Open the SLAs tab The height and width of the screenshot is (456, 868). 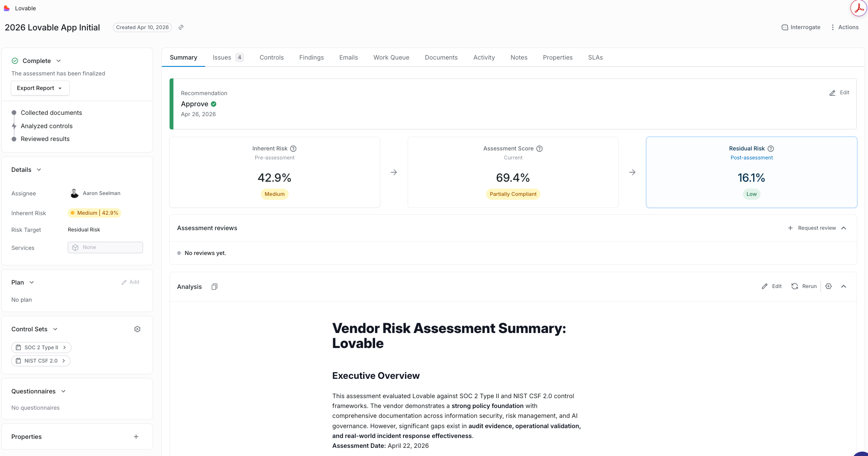(595, 57)
